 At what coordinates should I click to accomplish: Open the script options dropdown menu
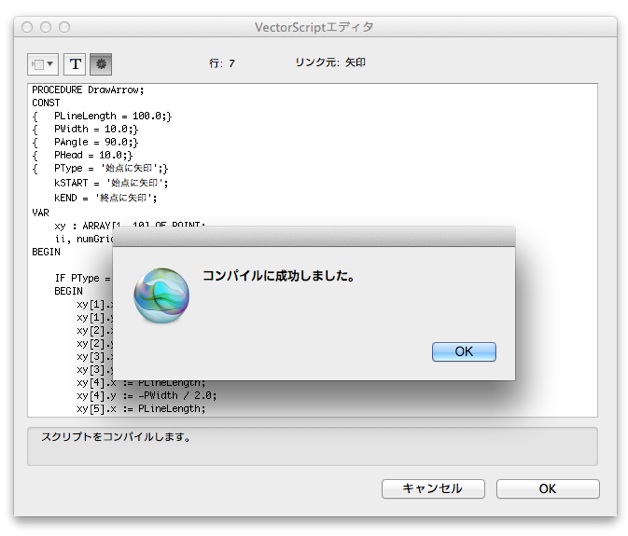[43, 64]
